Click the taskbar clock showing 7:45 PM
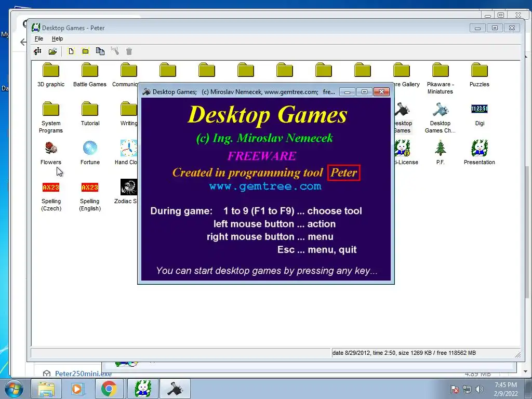532x399 pixels. point(506,389)
